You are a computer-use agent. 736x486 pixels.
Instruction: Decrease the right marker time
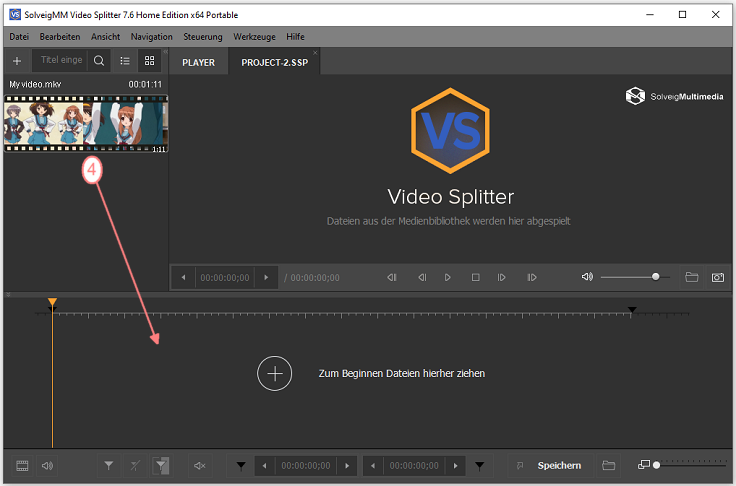373,465
